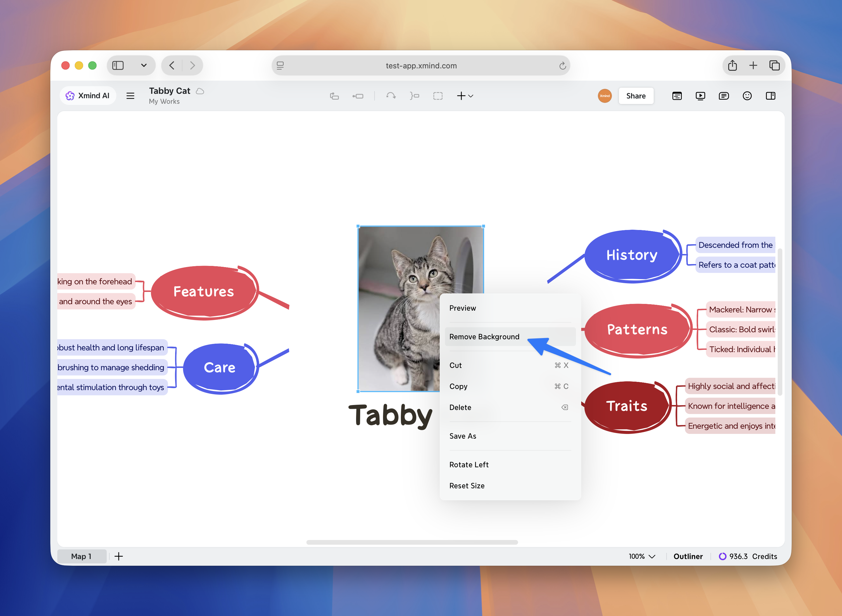Click the orange Xmind user avatar
This screenshot has height=616, width=842.
605,96
